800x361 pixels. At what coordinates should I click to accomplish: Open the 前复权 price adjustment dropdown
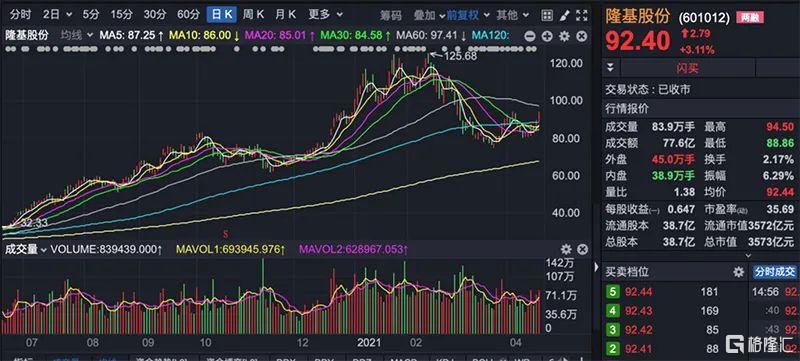(468, 15)
